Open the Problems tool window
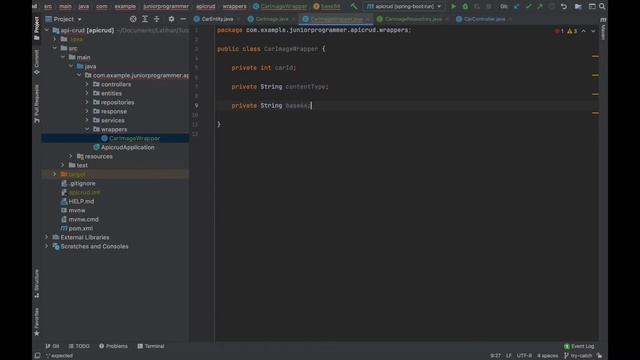 (x=113, y=346)
